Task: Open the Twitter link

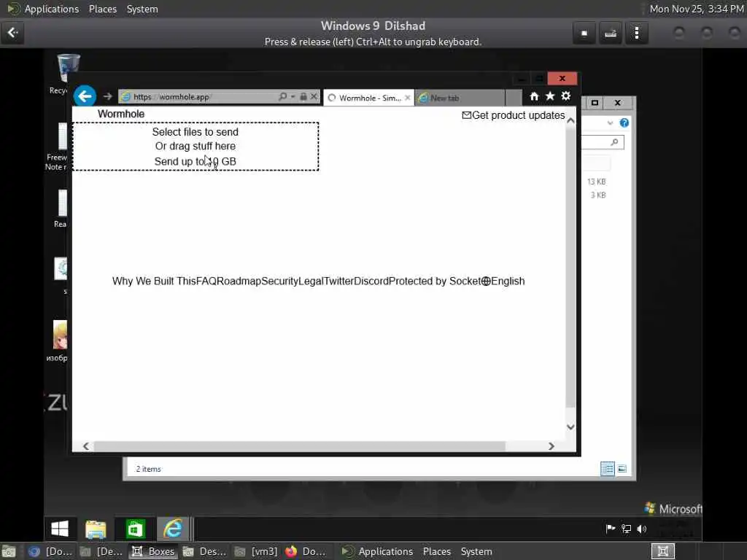Action: click(338, 281)
